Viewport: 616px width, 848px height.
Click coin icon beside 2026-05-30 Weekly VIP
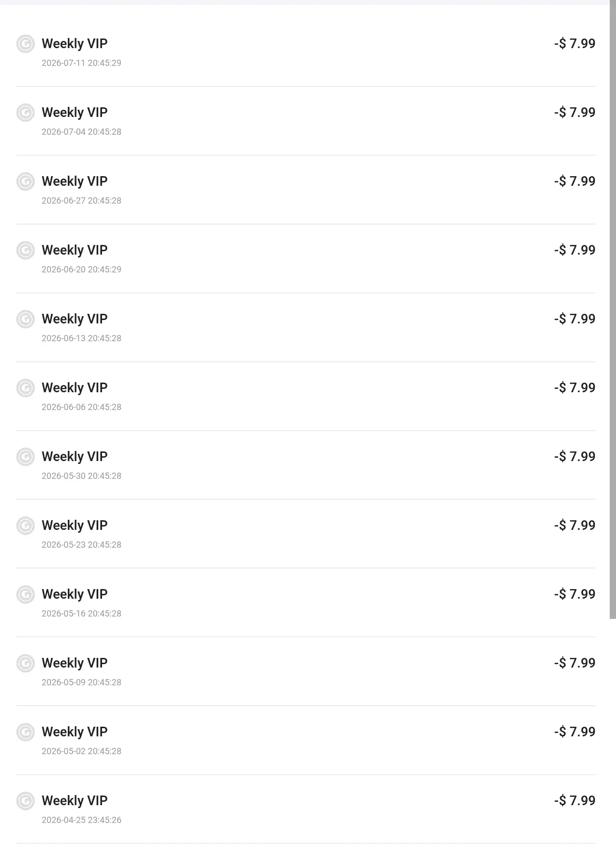[x=26, y=457]
